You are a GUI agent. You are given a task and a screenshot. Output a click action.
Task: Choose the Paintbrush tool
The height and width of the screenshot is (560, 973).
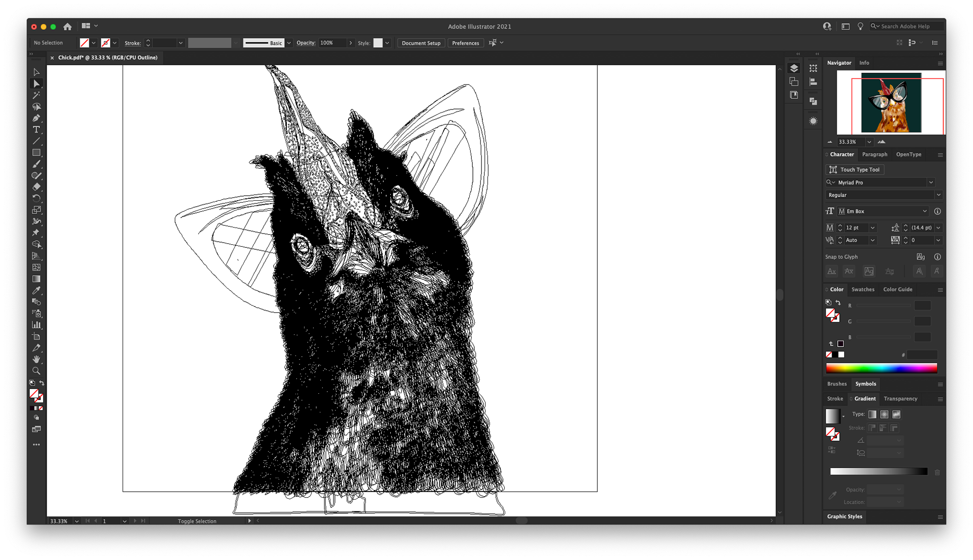pos(36,164)
